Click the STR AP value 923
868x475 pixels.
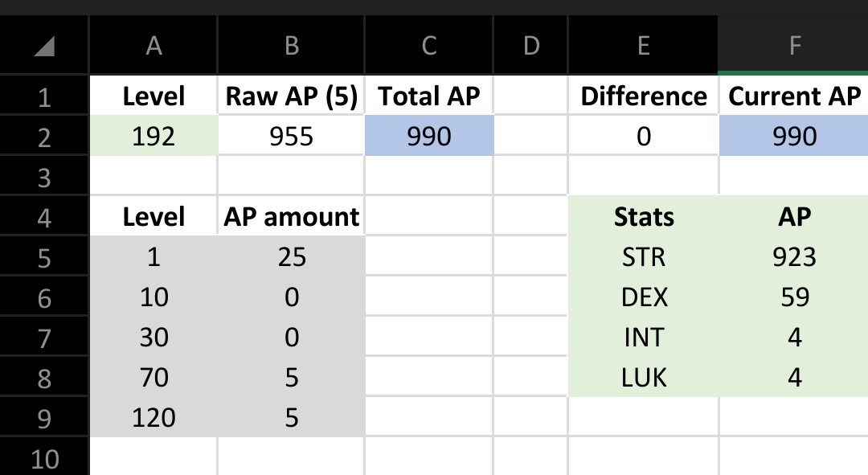point(793,257)
